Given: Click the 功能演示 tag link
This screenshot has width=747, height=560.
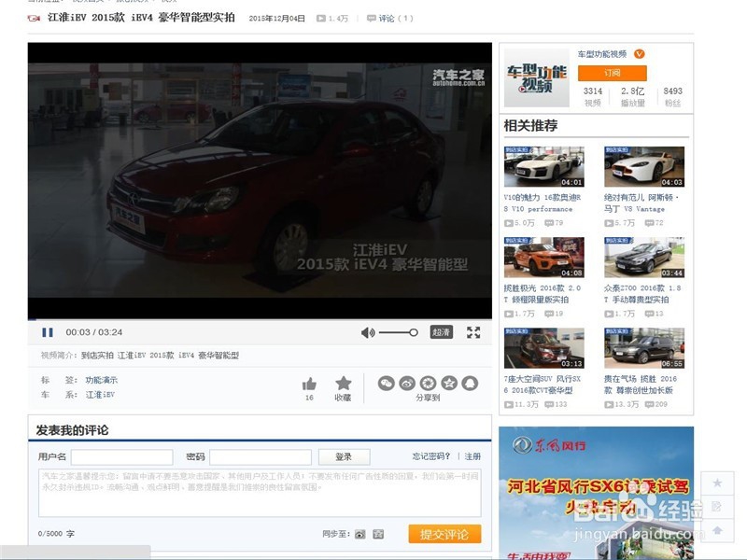Looking at the screenshot, I should coord(102,380).
